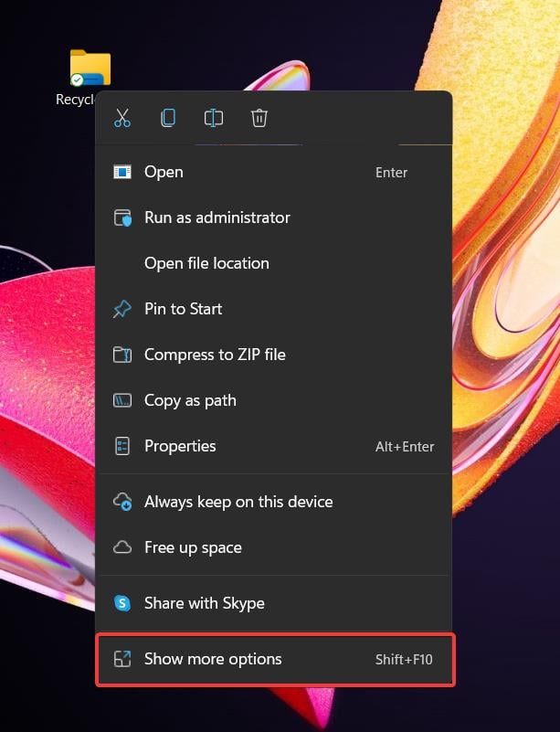Open Properties from the context menu
This screenshot has width=560, height=732.
pos(274,446)
